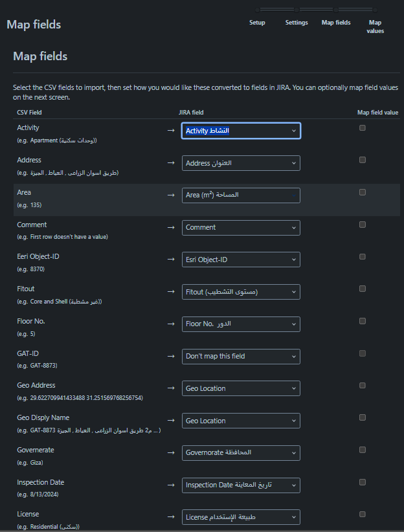Expand the Address JIRA field dropdown
Viewport: 404px width, 532px height.
coord(241,163)
